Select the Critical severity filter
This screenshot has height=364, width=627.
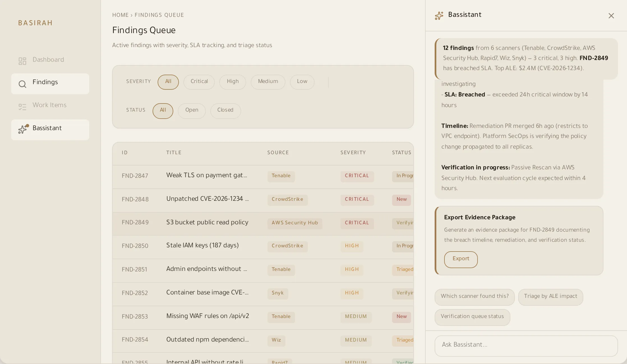point(199,82)
